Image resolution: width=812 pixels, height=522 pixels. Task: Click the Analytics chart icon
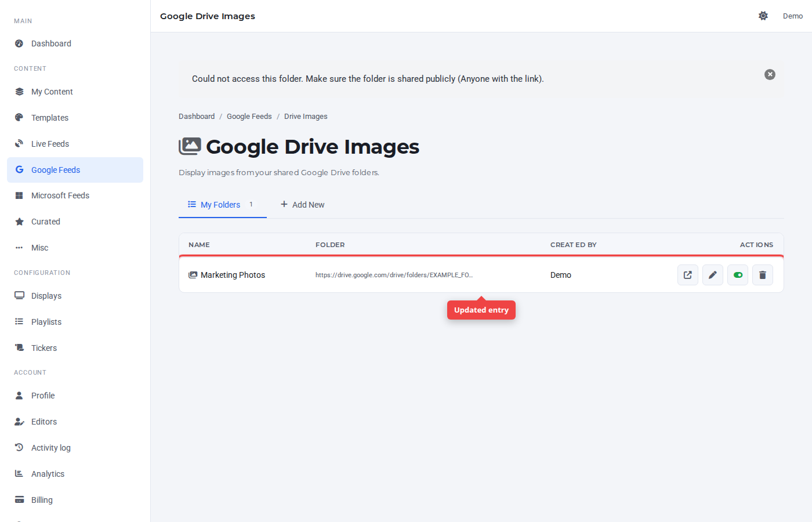[x=19, y=474]
